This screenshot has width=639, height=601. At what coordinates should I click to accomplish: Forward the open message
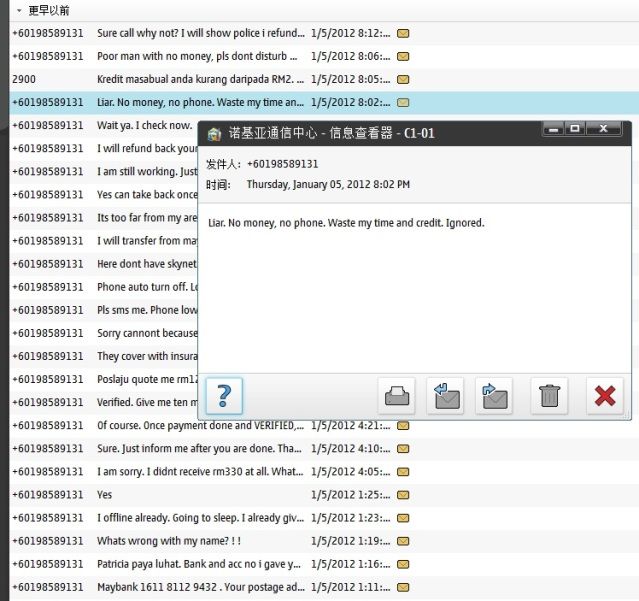pos(494,396)
